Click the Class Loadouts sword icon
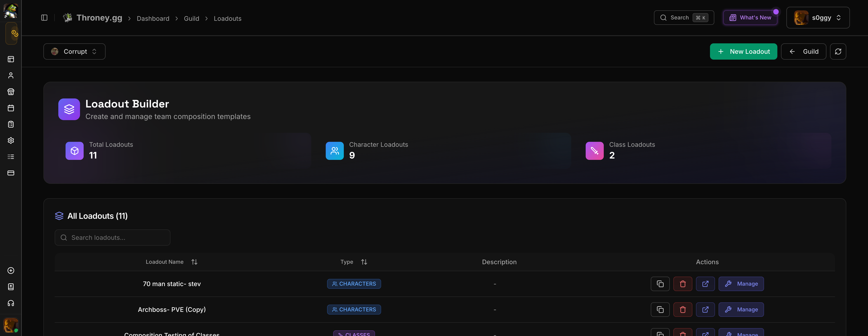 tap(595, 151)
